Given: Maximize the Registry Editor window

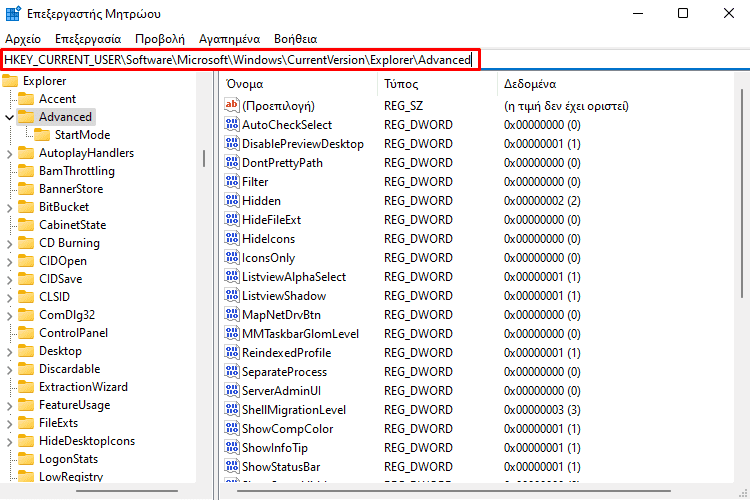Looking at the screenshot, I should click(x=683, y=13).
